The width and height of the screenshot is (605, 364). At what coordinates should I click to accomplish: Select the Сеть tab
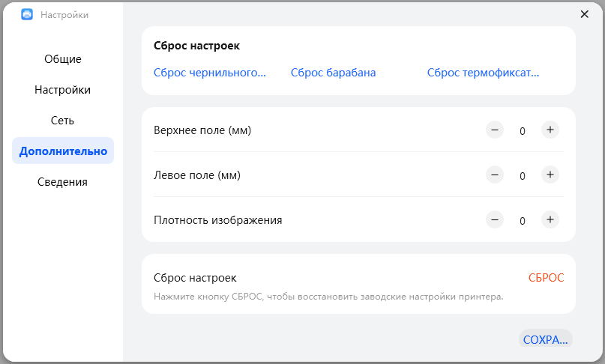[63, 121]
